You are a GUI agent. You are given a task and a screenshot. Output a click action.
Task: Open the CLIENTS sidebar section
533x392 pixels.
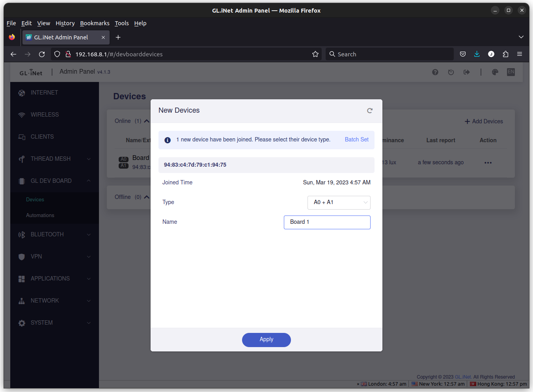click(54, 137)
